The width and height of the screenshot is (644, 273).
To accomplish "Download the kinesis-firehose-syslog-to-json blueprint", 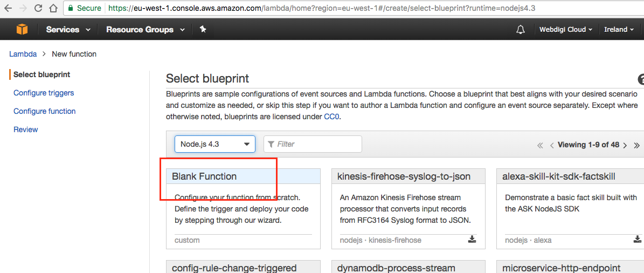I will click(472, 240).
